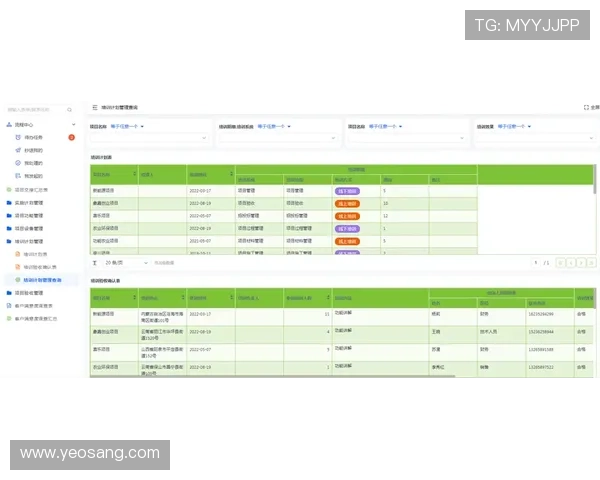Open 待办任务 with the red badge
Viewport: 600px width, 480px height.
tap(33, 137)
